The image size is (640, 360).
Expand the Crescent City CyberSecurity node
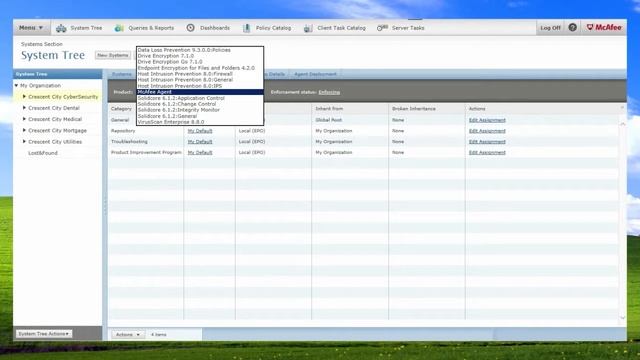(x=24, y=97)
